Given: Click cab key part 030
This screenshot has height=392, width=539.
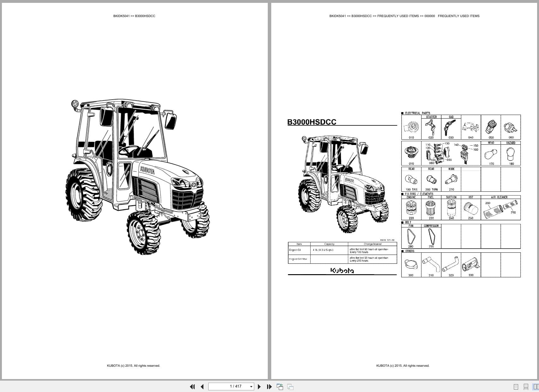Looking at the screenshot, I should pyautogui.click(x=451, y=129).
